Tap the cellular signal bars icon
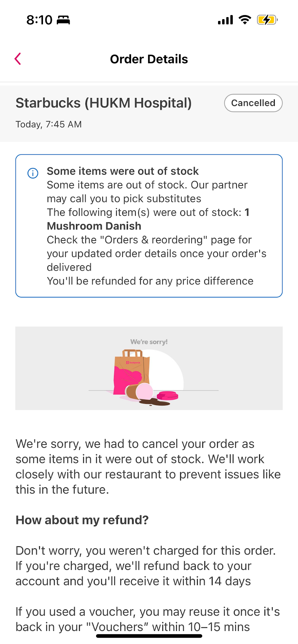This screenshot has height=644, width=298. point(225,20)
